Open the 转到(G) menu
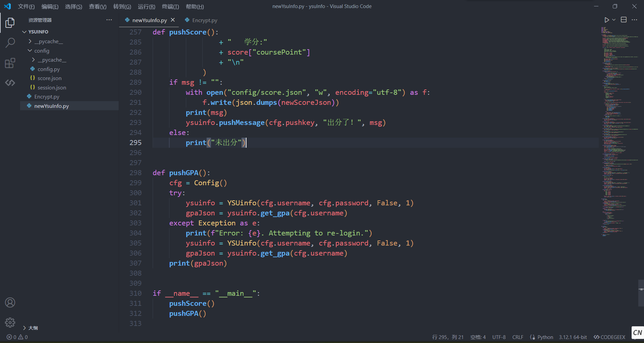 coord(122,6)
